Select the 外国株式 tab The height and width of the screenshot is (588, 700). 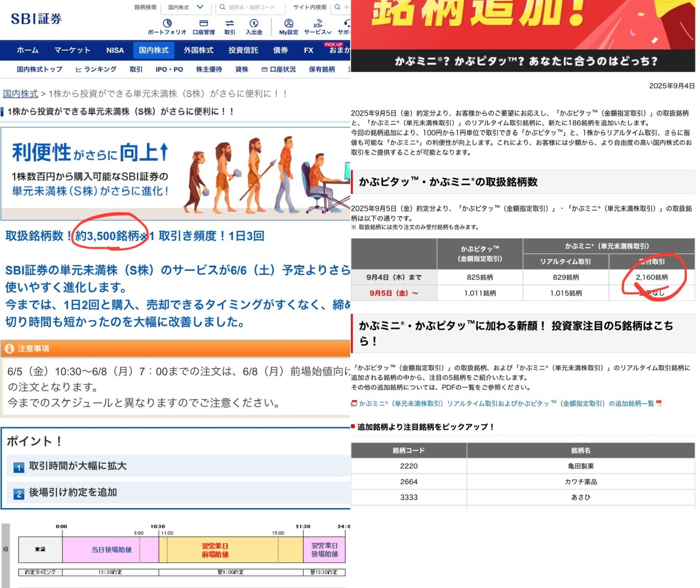pos(198,50)
